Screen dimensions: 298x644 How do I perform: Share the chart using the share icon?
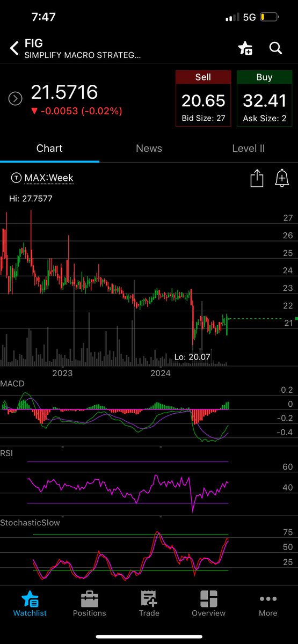coord(257,178)
